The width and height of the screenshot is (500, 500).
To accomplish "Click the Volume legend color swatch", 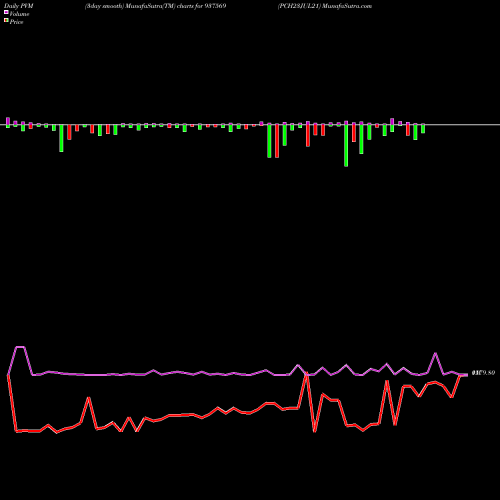I will tap(6, 12).
